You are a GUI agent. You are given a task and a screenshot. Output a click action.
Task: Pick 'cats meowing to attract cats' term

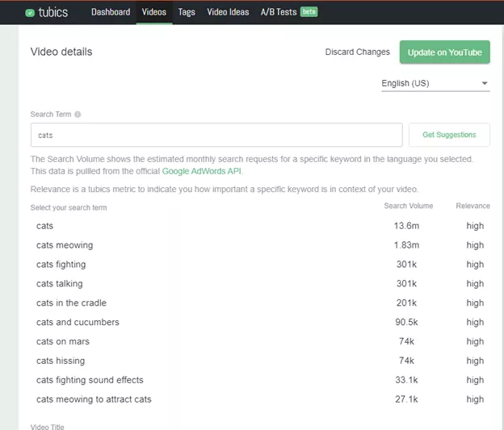coord(260,399)
